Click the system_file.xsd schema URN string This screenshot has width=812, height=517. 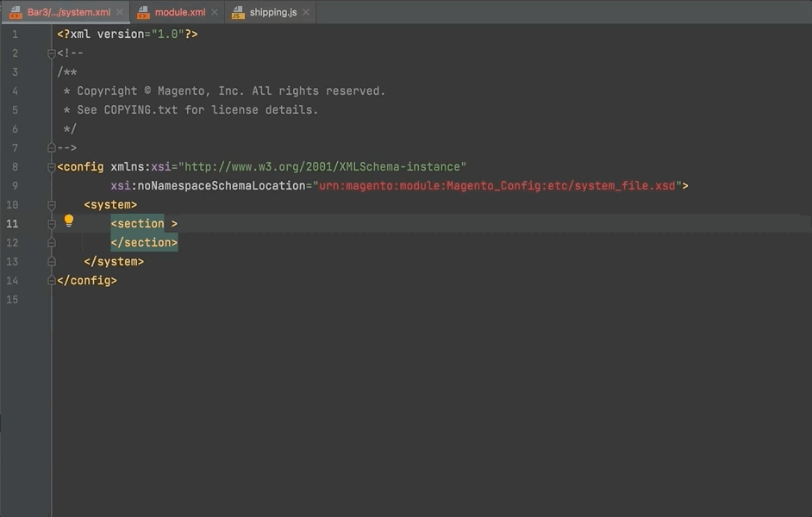coord(498,186)
